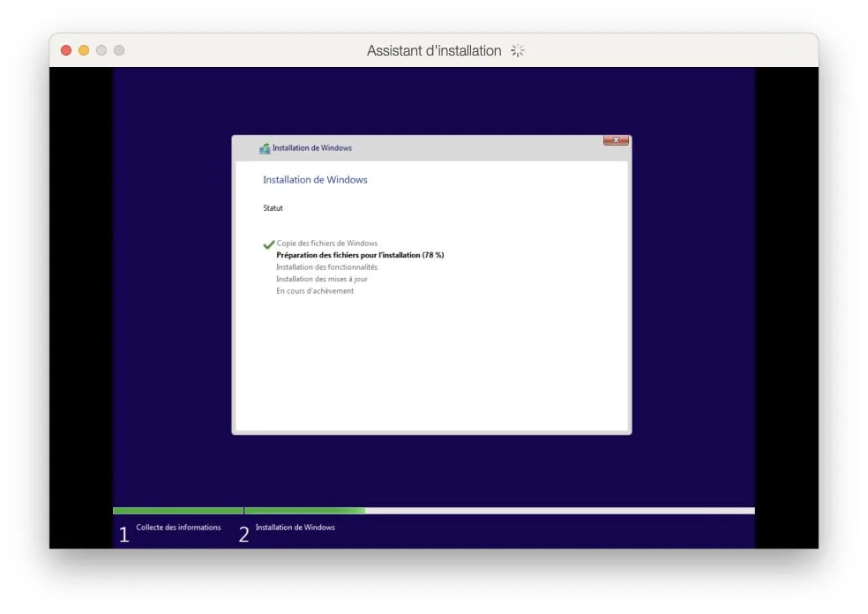
Task: Click the loading spinner beside window title
Action: click(x=518, y=51)
